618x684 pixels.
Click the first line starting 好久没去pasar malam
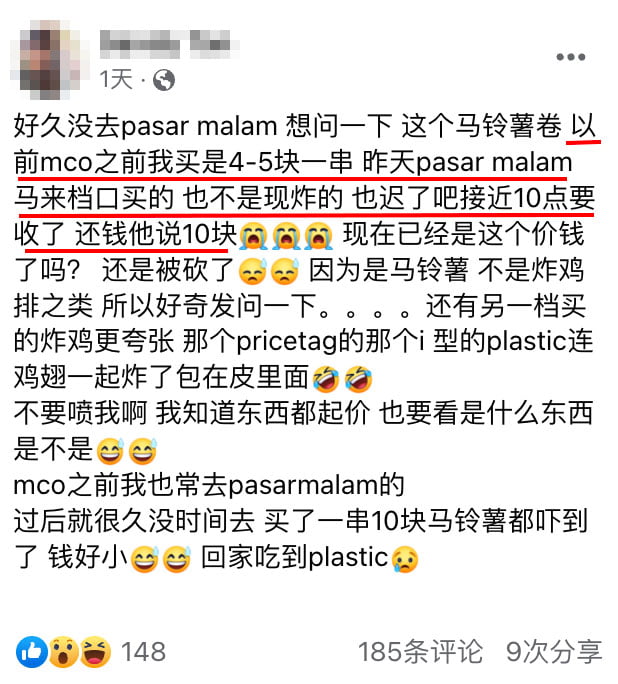click(x=305, y=127)
